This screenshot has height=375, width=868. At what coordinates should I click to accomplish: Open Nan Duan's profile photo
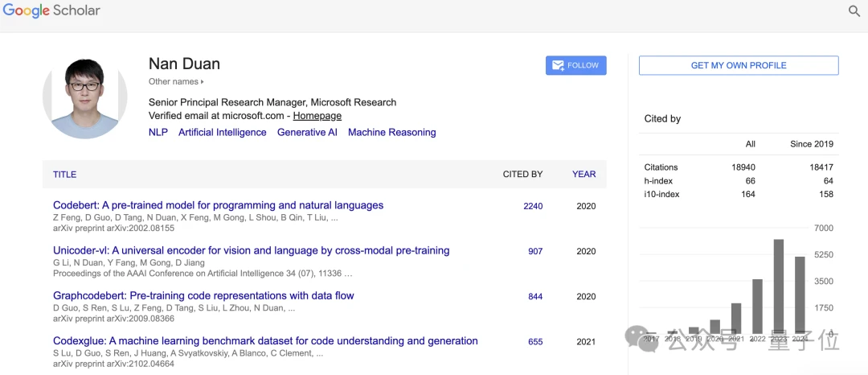[84, 97]
